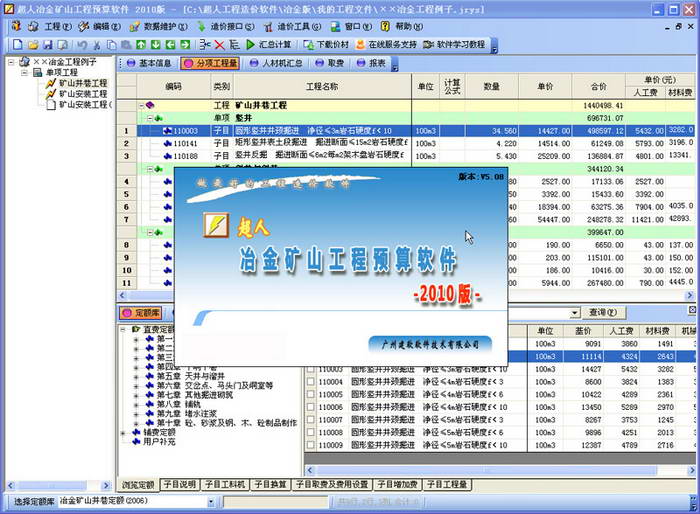The image size is (700, 514).
Task: Switch to the 取费 tab
Action: tap(330, 63)
